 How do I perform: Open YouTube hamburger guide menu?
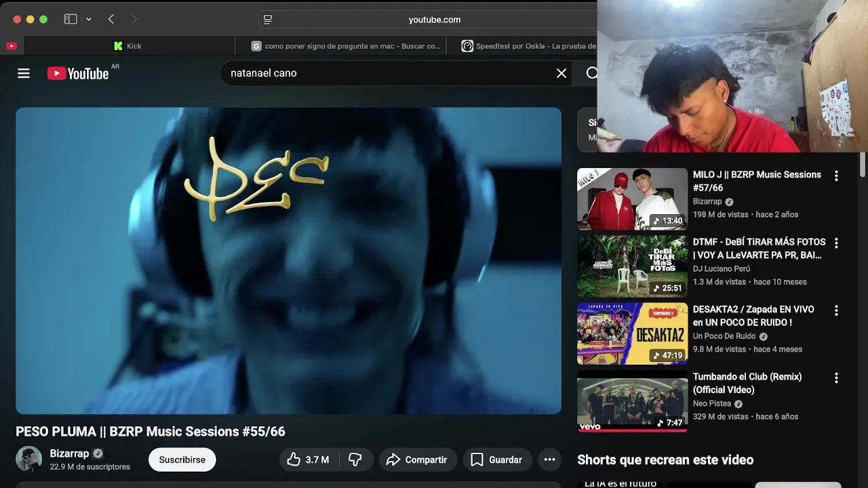24,73
